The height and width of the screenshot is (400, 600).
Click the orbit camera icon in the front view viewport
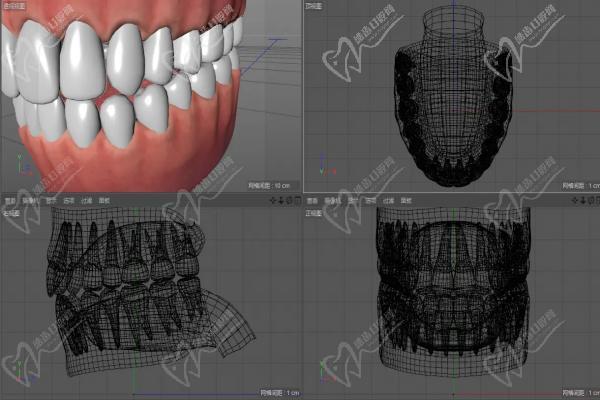[585, 200]
